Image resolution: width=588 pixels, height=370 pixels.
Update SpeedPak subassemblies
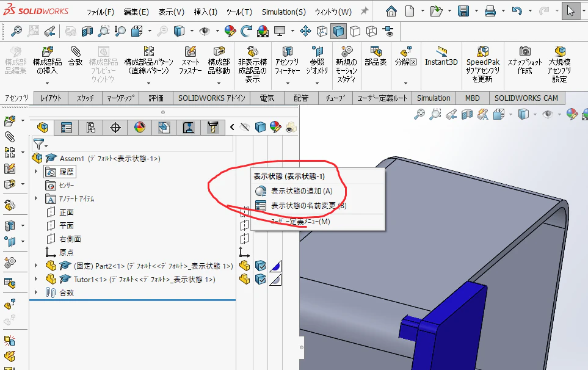click(482, 65)
